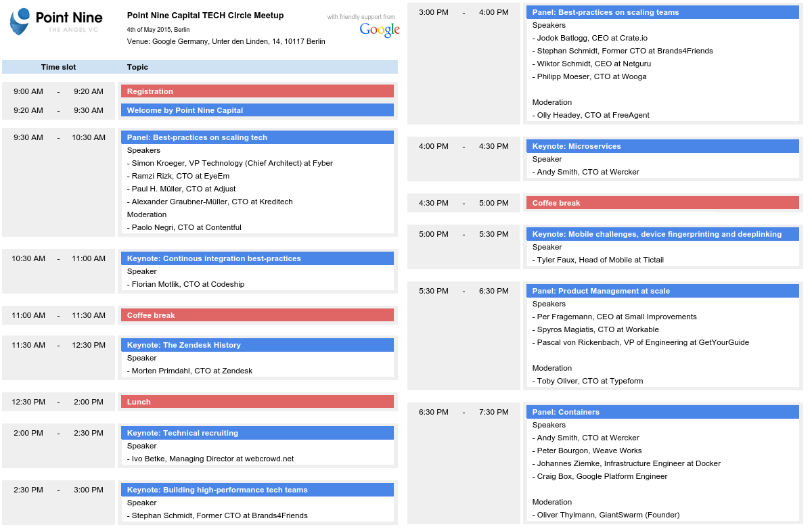Image resolution: width=812 pixels, height=531 pixels.
Task: Select Panel: Product Management at scale
Action: [x=662, y=291]
